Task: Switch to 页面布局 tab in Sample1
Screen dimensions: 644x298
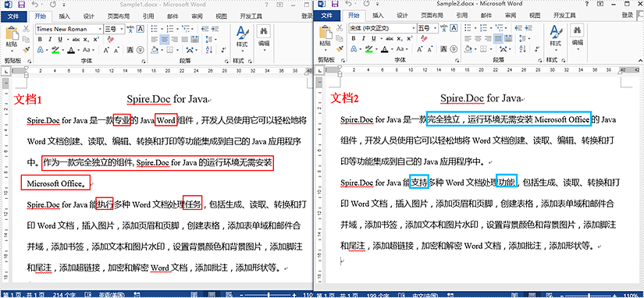Action: [x=119, y=16]
